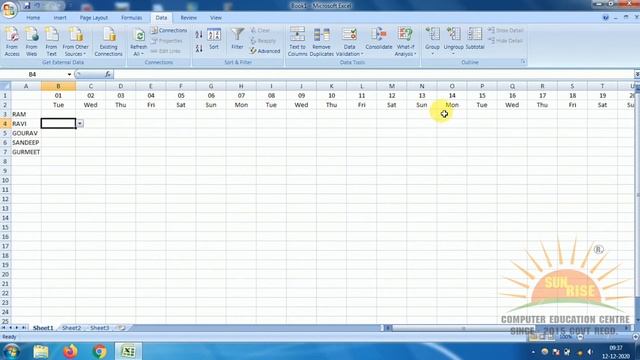
Task: Click the From Access import icon
Action: (12, 42)
